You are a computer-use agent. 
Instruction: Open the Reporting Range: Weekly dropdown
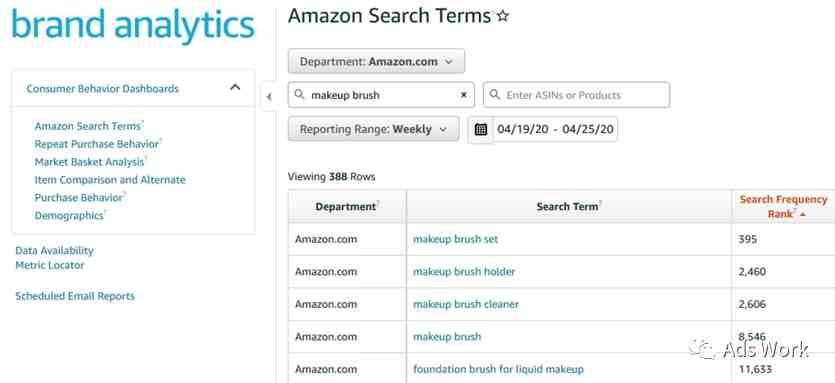[x=373, y=129]
